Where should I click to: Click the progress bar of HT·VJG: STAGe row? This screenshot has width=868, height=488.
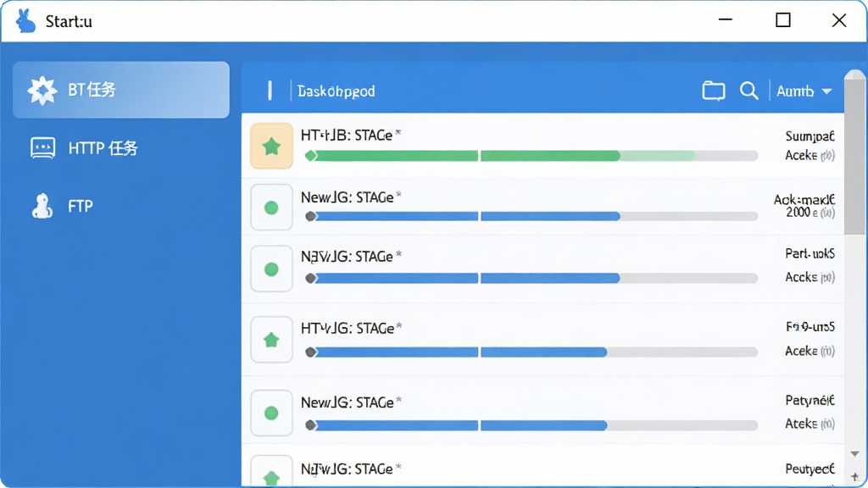click(531, 352)
